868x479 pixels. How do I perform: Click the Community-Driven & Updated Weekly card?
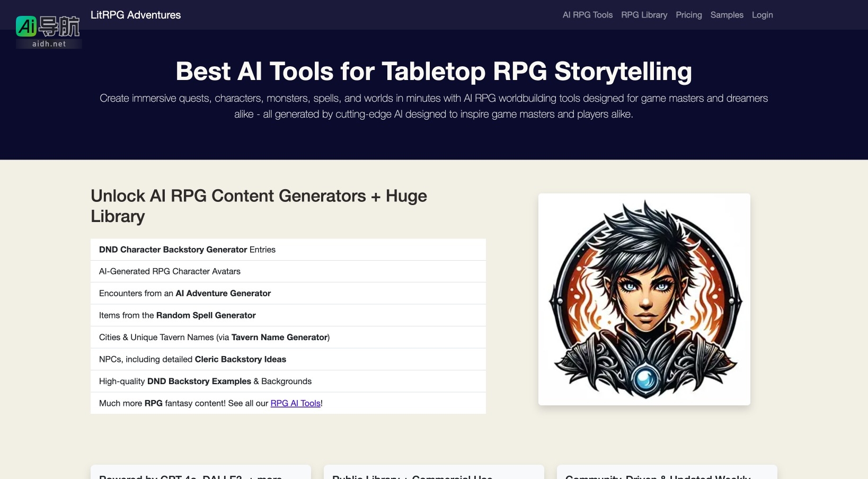point(667,473)
